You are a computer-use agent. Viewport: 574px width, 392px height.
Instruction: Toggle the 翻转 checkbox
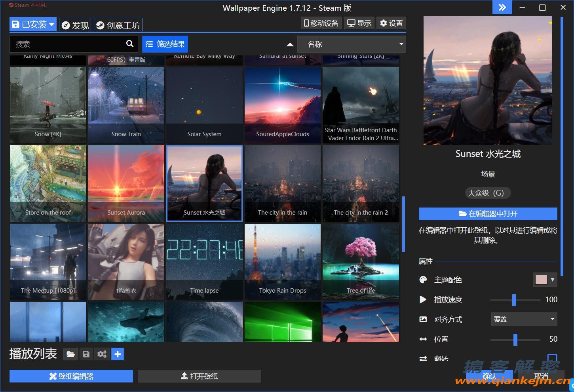pyautogui.click(x=552, y=358)
